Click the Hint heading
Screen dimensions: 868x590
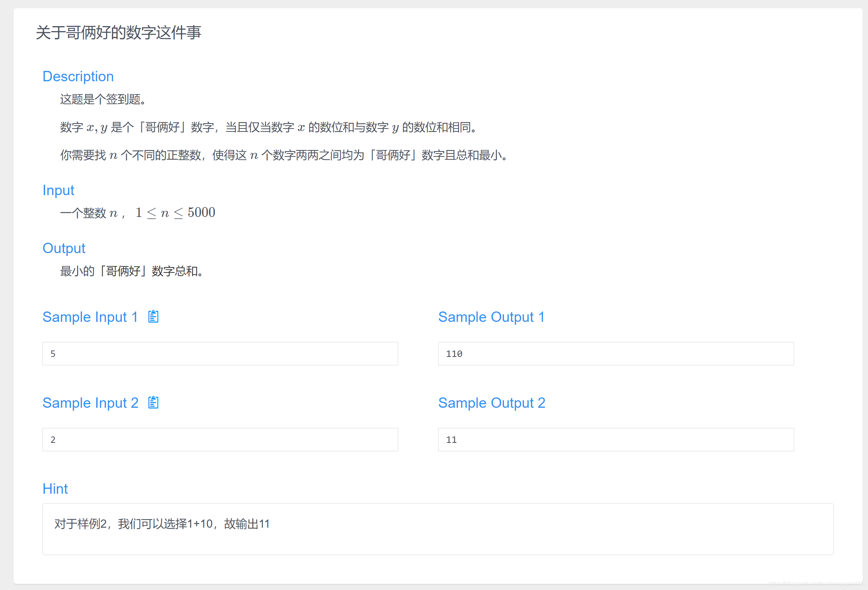55,489
